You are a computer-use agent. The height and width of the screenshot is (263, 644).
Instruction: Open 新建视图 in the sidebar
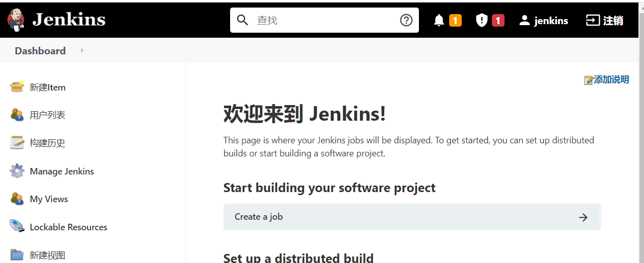point(47,255)
